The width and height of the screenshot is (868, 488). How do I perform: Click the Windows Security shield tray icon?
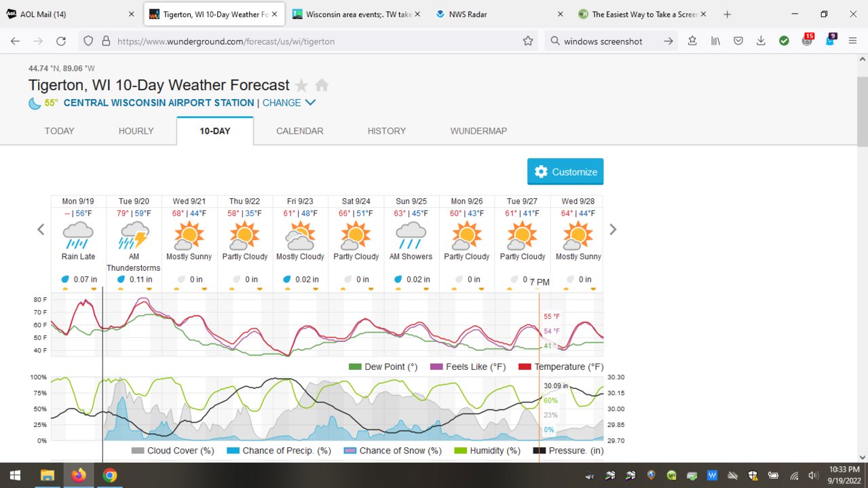pos(753,476)
